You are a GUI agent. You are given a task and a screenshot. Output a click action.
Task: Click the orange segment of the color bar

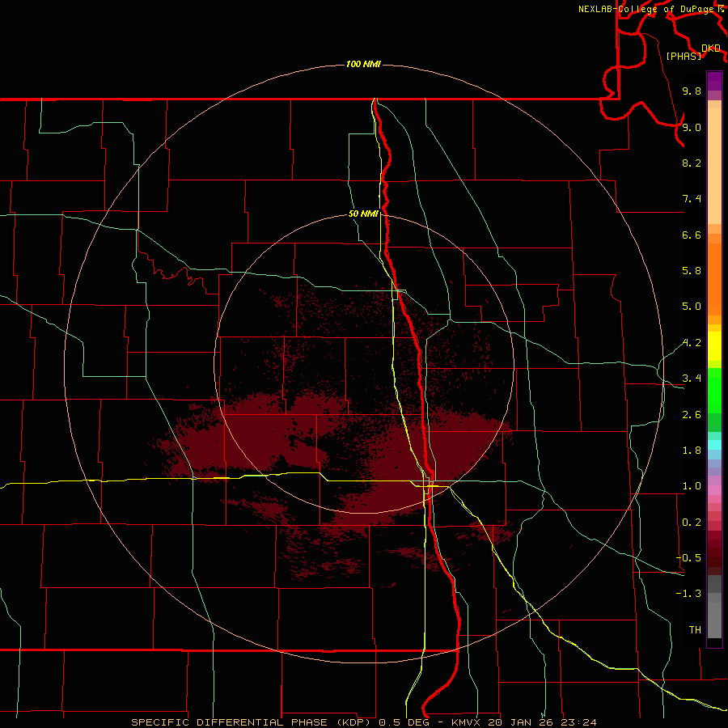coord(714,279)
